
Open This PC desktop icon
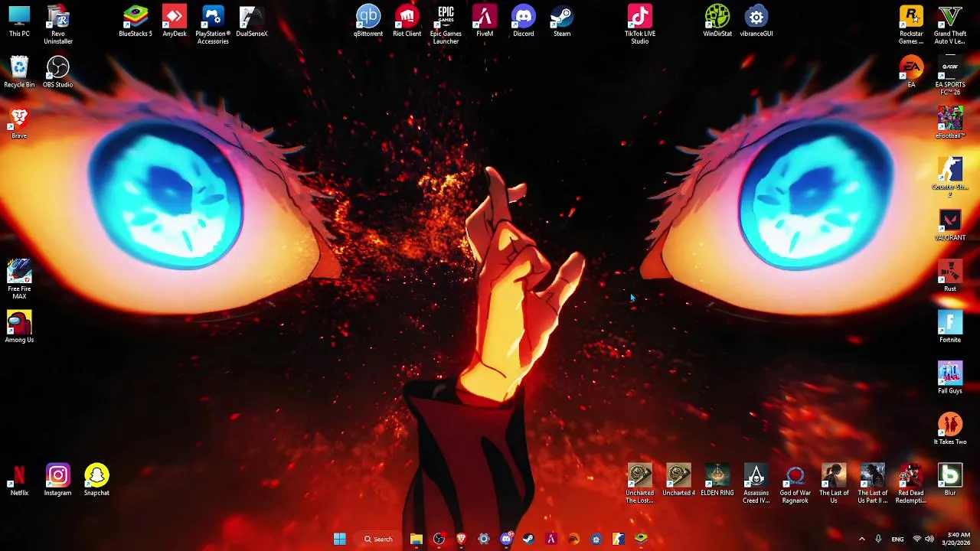[x=19, y=21]
